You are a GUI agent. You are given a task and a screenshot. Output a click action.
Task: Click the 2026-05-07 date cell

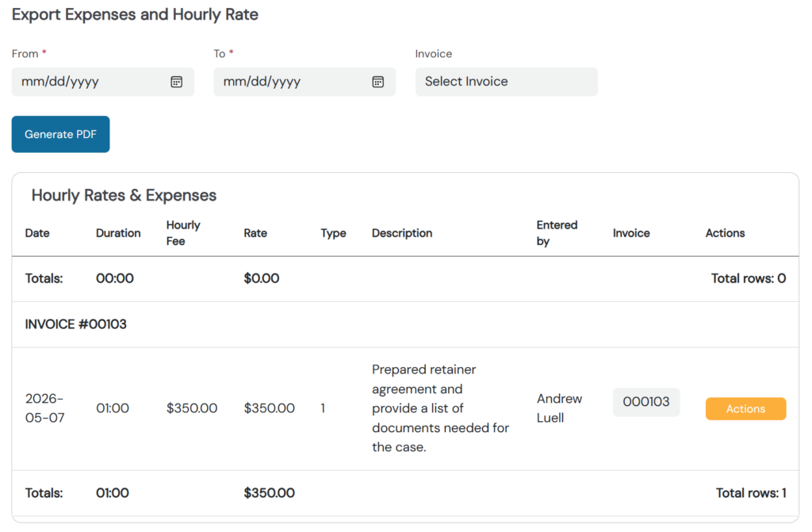pos(45,408)
